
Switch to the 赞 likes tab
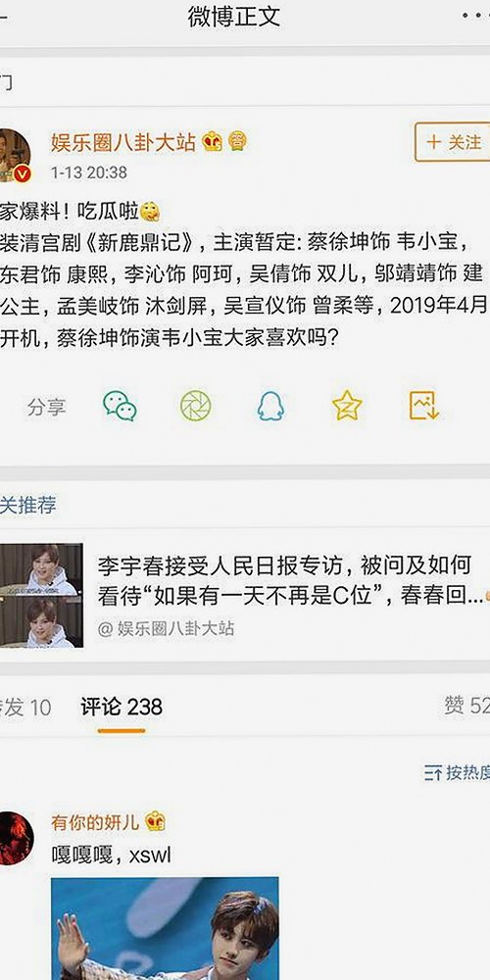tap(466, 706)
